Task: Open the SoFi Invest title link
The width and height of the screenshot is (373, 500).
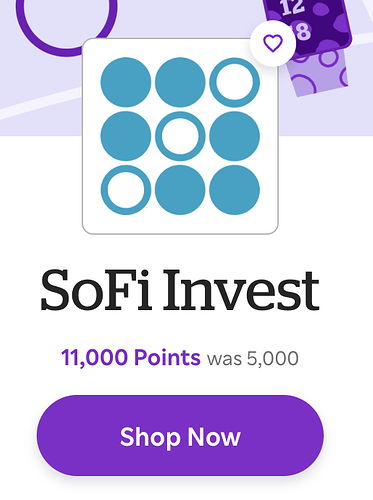Action: [180, 290]
